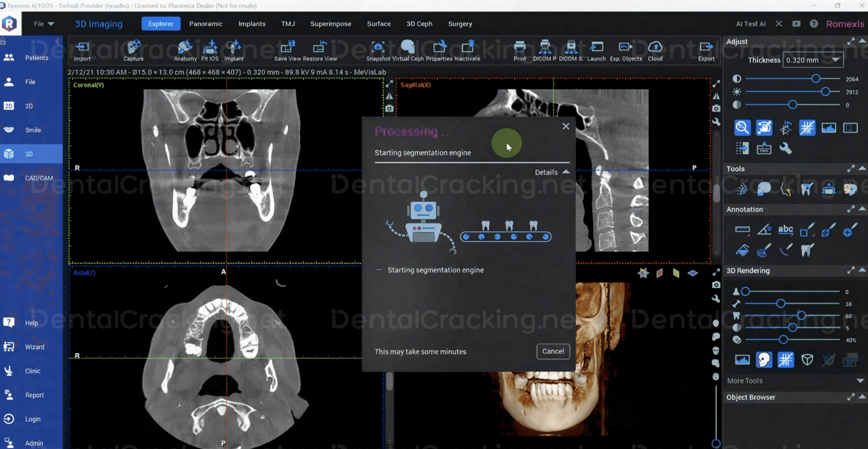This screenshot has width=868, height=449.
Task: Adjust the contrast slider handle at 2064
Action: [815, 79]
